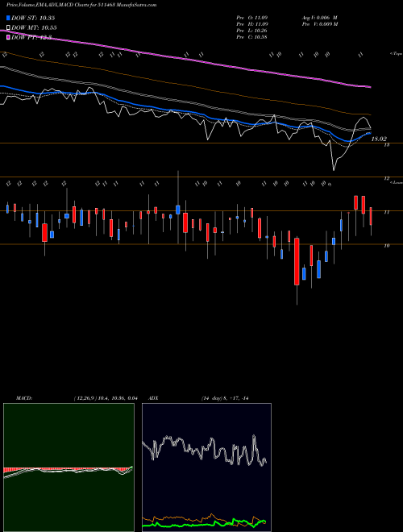The width and height of the screenshot is (403, 532).
Task: Click the magenta DOW PT legend swatch
Action: (8, 37)
